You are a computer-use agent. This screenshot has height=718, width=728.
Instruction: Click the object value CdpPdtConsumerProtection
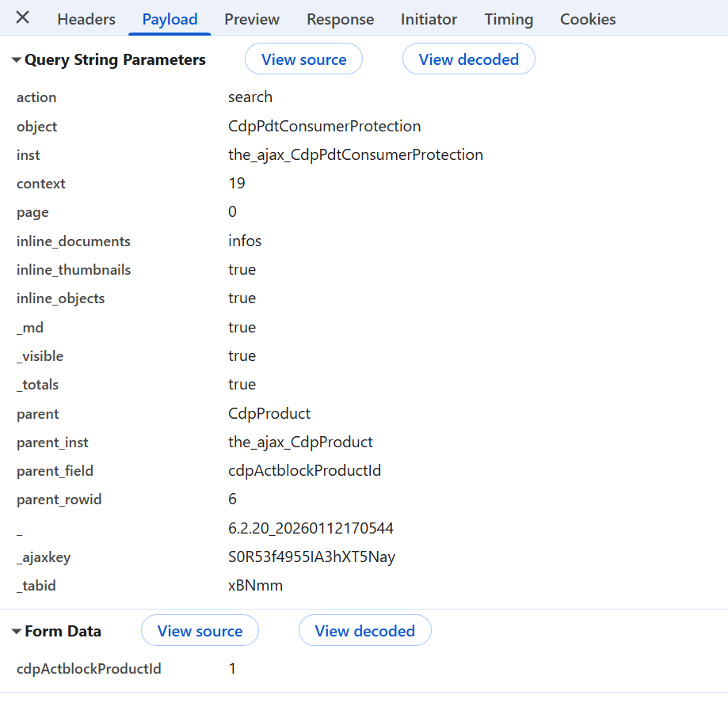click(324, 127)
